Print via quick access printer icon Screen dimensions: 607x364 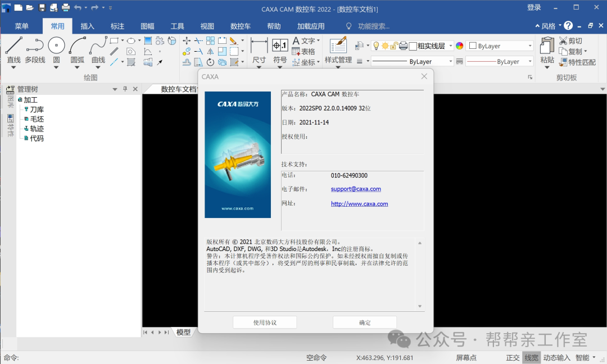66,7
